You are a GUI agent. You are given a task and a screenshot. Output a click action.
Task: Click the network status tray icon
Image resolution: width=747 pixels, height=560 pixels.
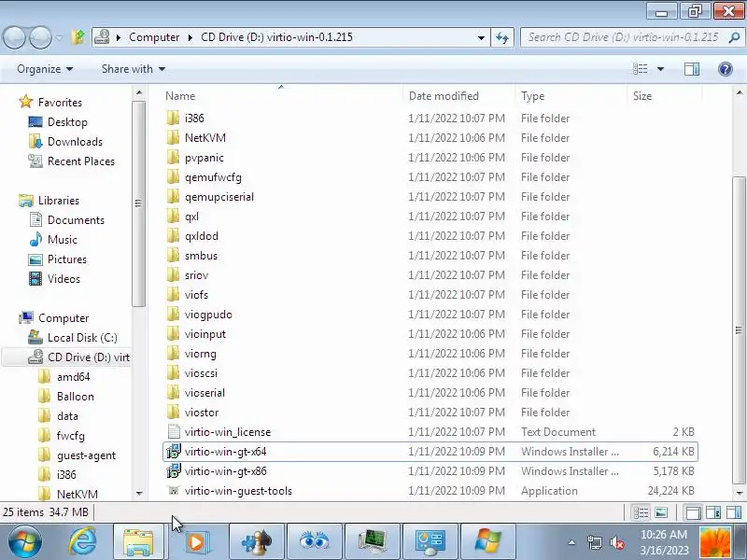pyautogui.click(x=594, y=542)
